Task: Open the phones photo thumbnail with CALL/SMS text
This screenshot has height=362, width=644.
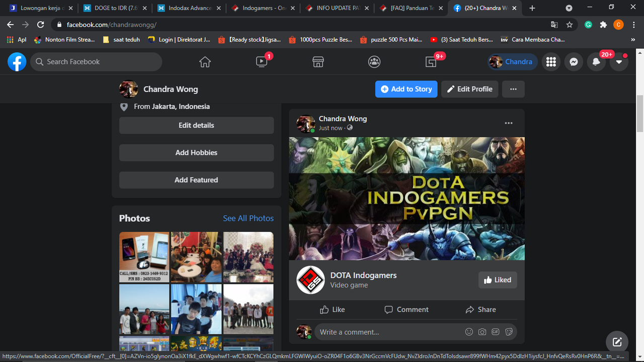Action: coord(144,257)
